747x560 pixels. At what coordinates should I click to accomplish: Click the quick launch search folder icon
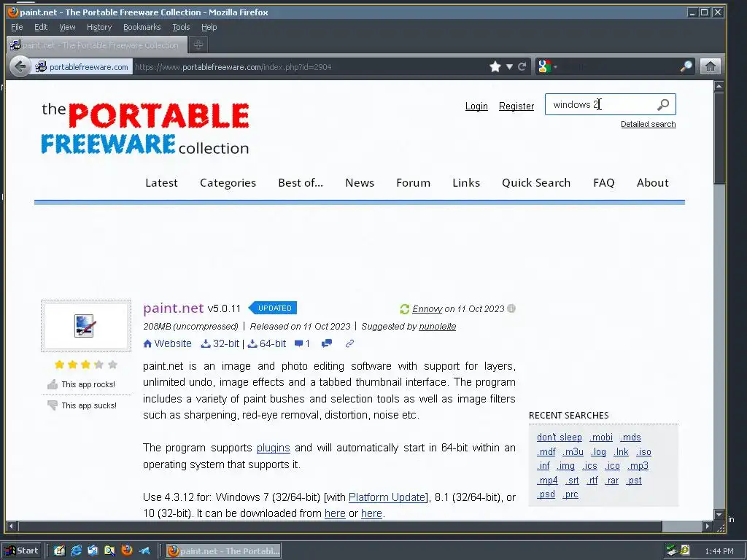109,551
